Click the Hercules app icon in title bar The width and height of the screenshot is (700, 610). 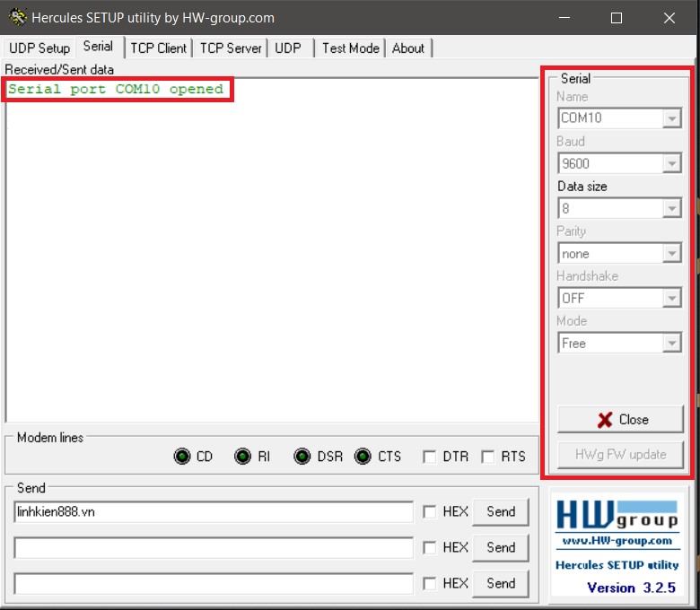tap(18, 17)
